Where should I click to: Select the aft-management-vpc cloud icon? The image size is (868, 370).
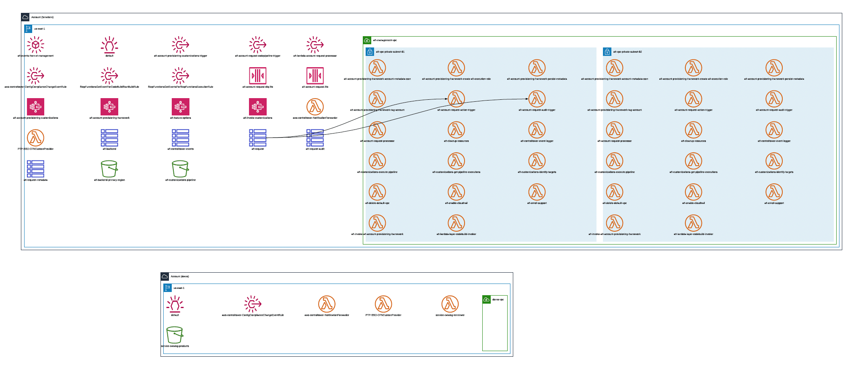367,40
